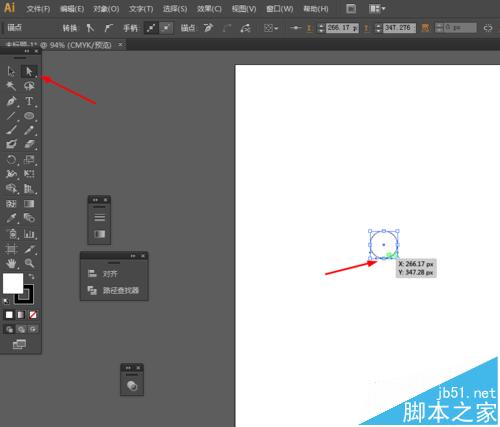Select the Pen tool

(11, 101)
